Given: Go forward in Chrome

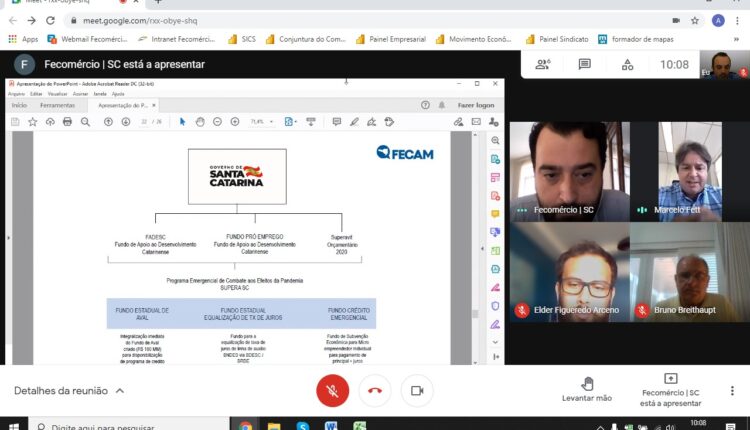Looking at the screenshot, I should (32, 21).
